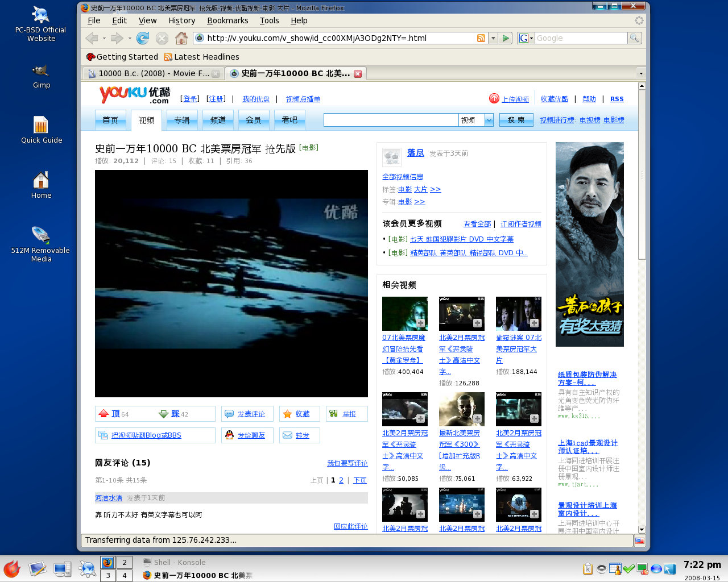The image size is (728, 582).
Task: Open the History menu
Action: 181,20
